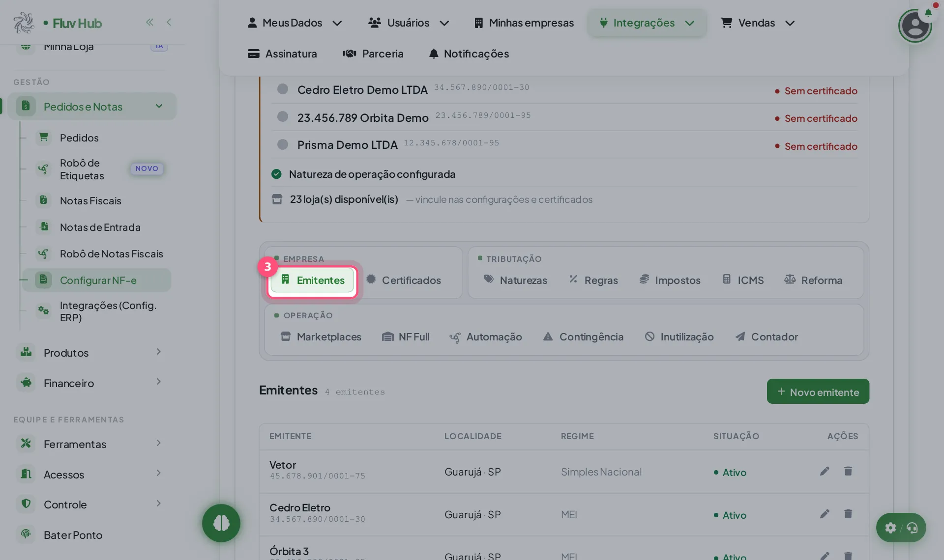Click the single left chevron in sidebar header
Image resolution: width=944 pixels, height=560 pixels.
tap(169, 22)
